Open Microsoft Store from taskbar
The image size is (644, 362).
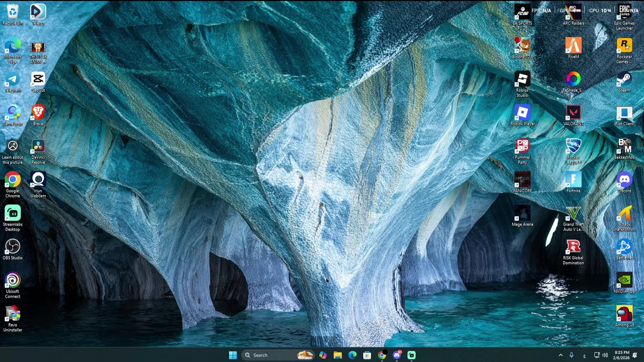pos(367,355)
